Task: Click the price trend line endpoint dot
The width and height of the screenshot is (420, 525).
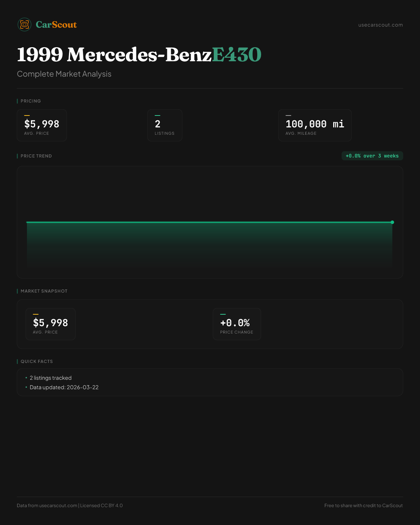Action: [x=392, y=222]
